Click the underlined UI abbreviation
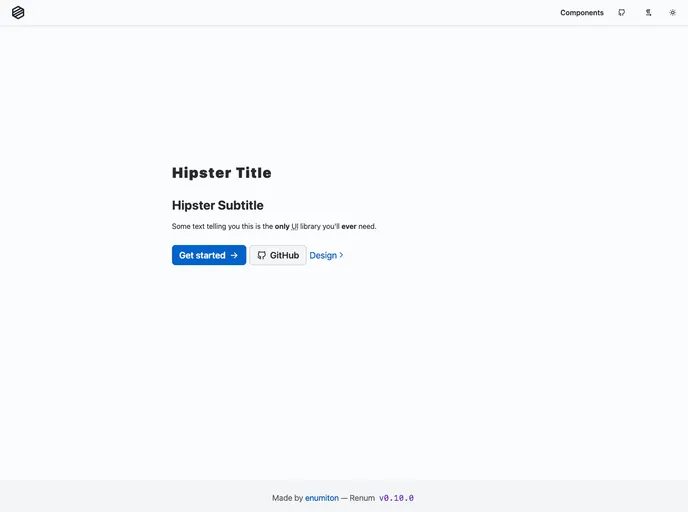 [295, 227]
